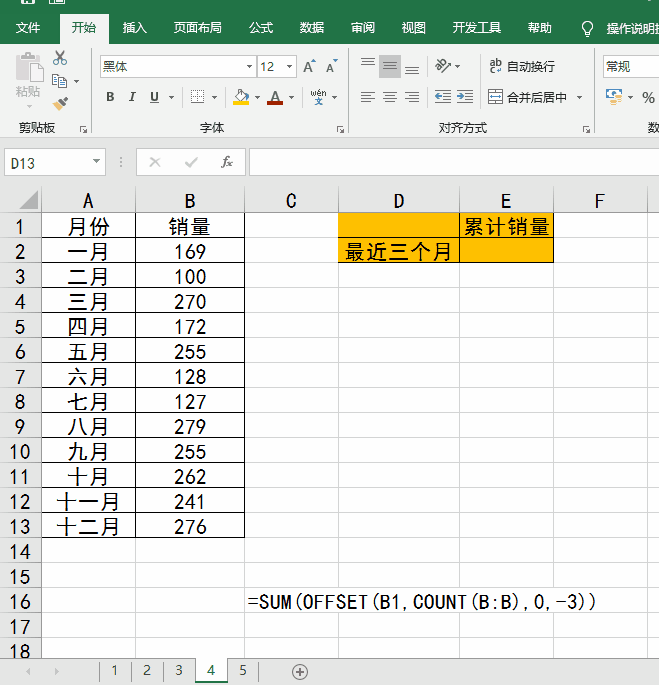Select cell E2 under 累计销量
The height and width of the screenshot is (685, 659).
(x=506, y=250)
